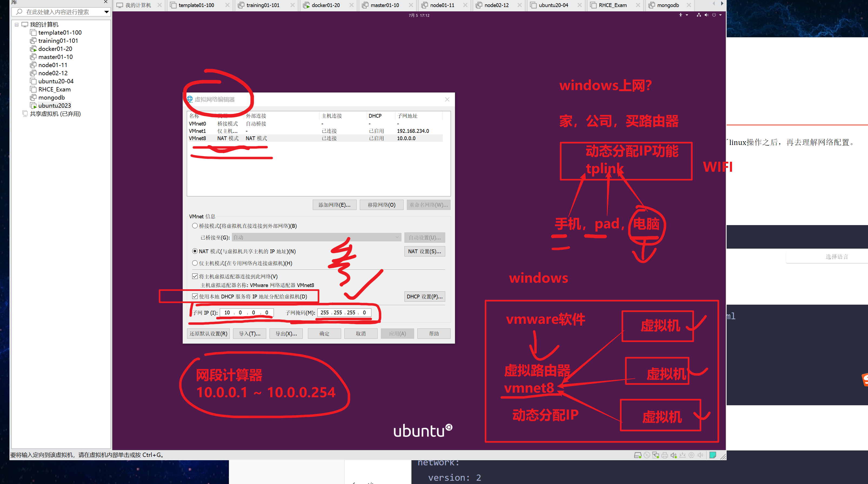Image resolution: width=868 pixels, height=484 pixels.
Task: Click the 帮助 button
Action: [434, 334]
